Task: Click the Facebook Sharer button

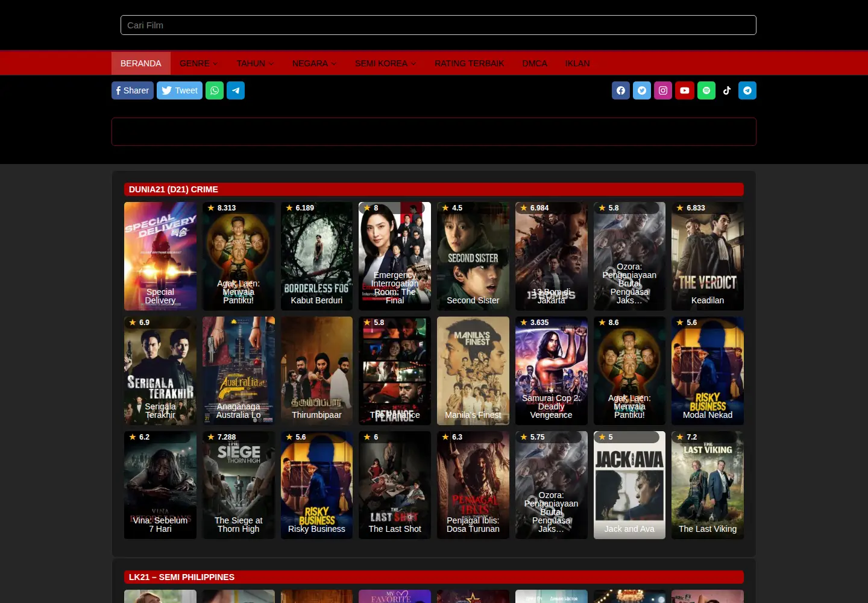Action: [x=133, y=90]
